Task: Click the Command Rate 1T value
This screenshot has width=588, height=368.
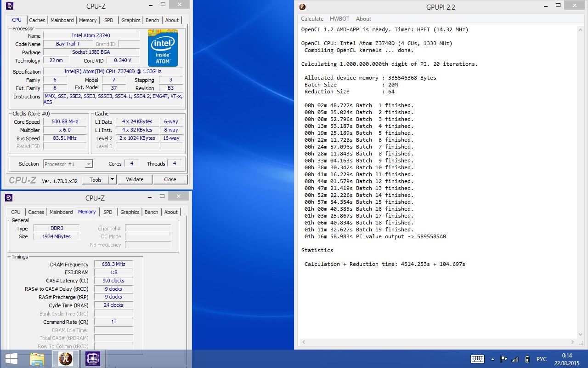Action: click(113, 322)
